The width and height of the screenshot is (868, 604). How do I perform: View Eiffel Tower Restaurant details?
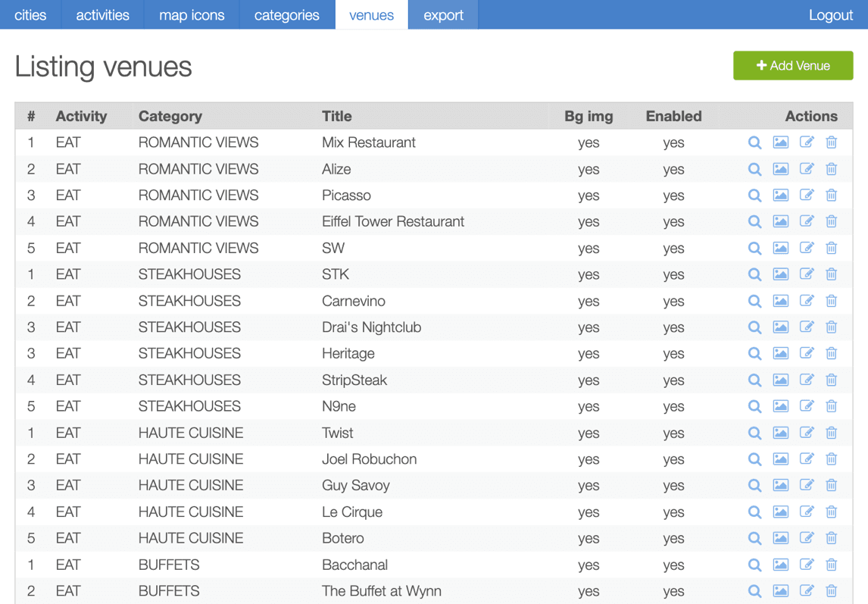pyautogui.click(x=754, y=221)
